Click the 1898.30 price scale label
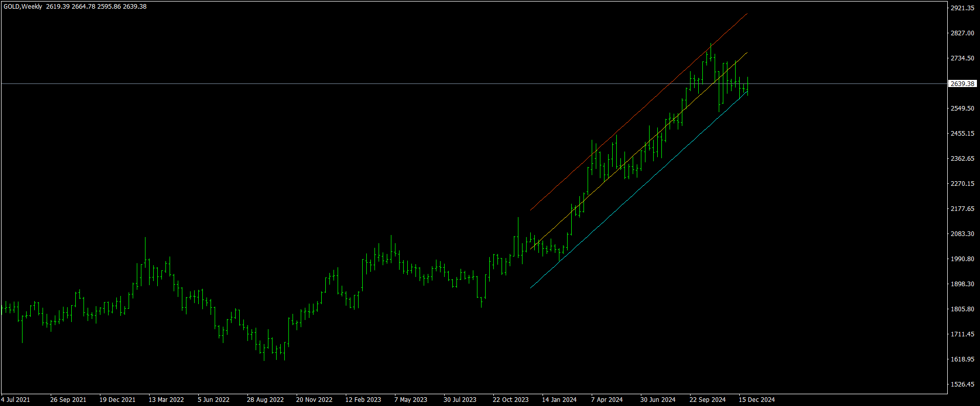Viewport: 980px width, 406px height. coord(963,284)
